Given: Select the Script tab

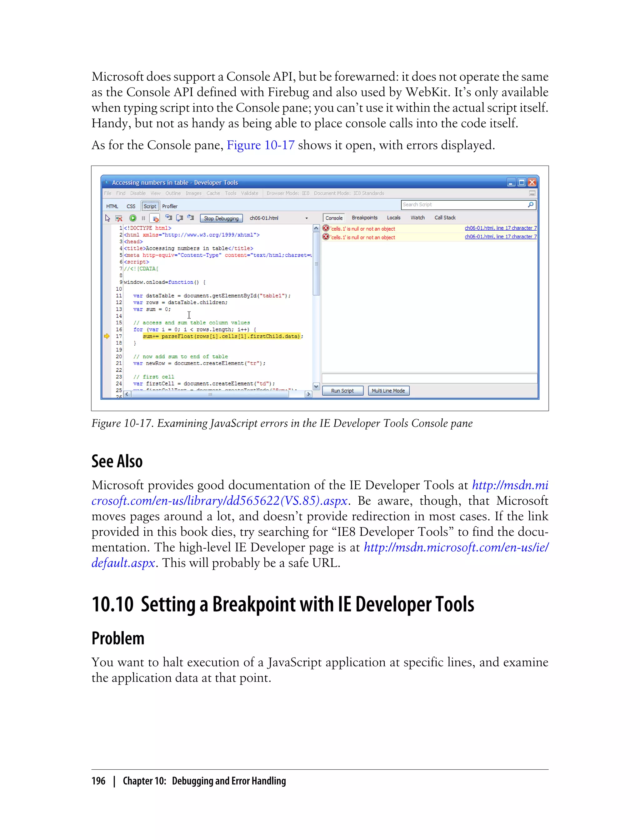Looking at the screenshot, I should (x=150, y=206).
